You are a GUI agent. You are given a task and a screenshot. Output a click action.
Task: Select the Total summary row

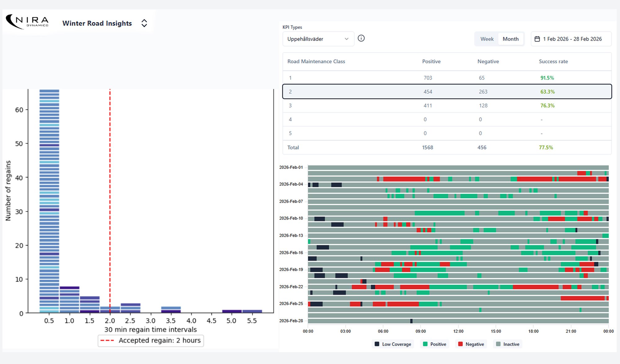pyautogui.click(x=447, y=148)
